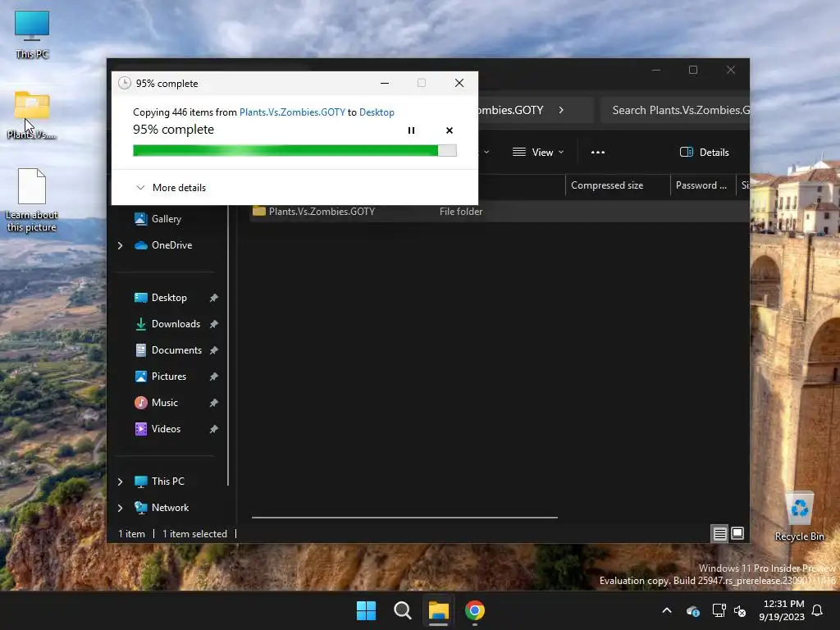The image size is (840, 630).
Task: Click the breadcrumb chevron after mbies.GOTY
Action: (561, 111)
